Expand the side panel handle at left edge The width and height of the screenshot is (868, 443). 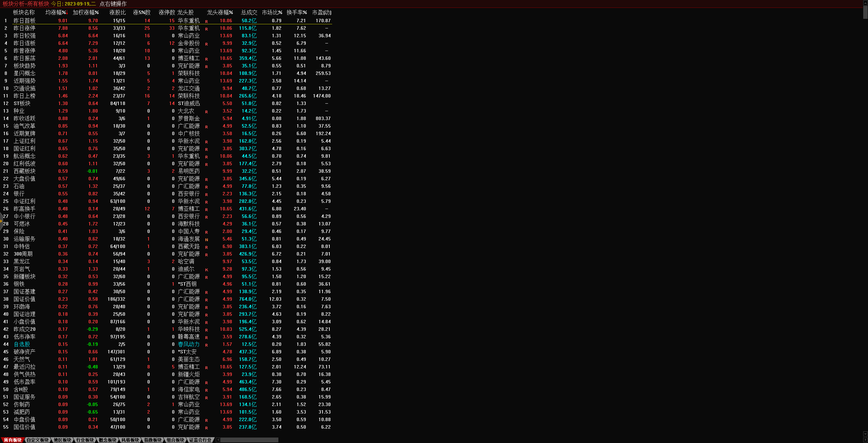[x=1, y=220]
